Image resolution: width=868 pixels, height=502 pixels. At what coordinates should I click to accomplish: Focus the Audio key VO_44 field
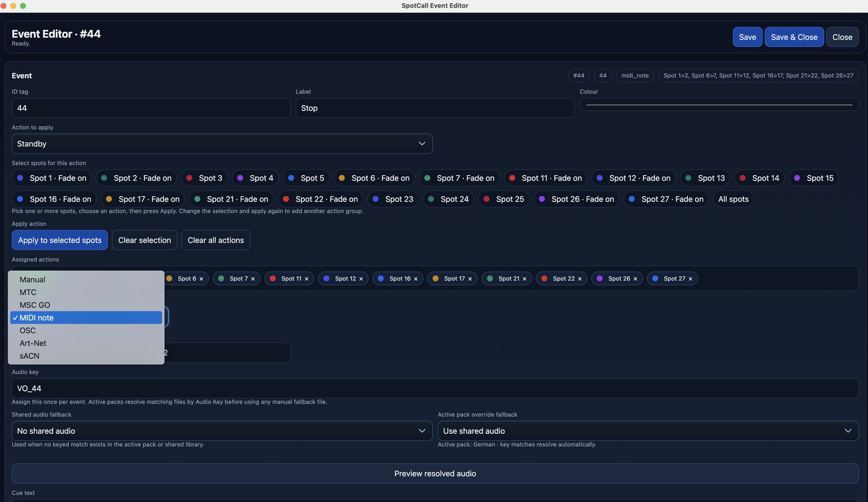(x=435, y=388)
